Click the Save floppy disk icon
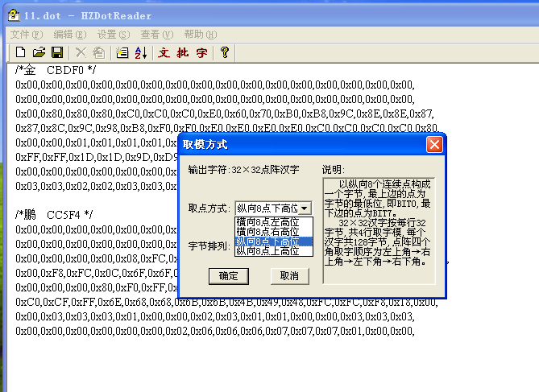The height and width of the screenshot is (392, 539). coord(57,52)
